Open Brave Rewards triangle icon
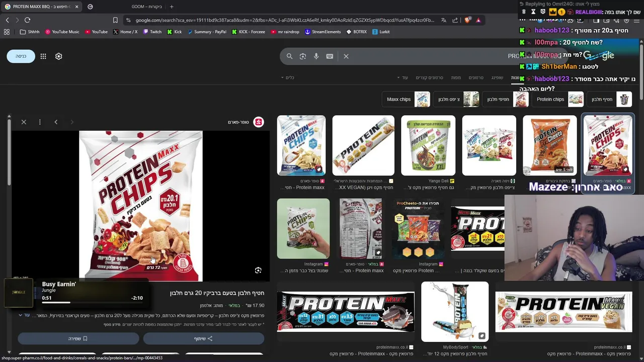The image size is (644, 362). (478, 20)
